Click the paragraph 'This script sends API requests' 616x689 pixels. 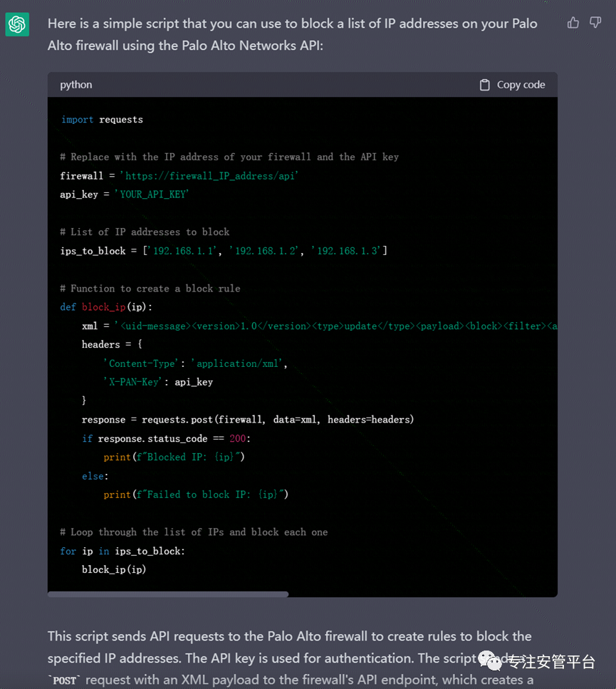coord(291,658)
